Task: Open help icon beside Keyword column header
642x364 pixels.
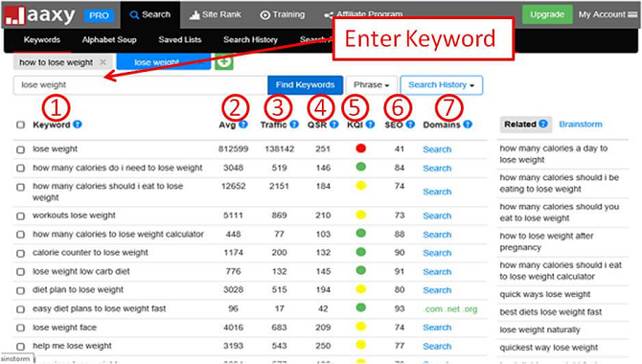Action: click(x=78, y=125)
